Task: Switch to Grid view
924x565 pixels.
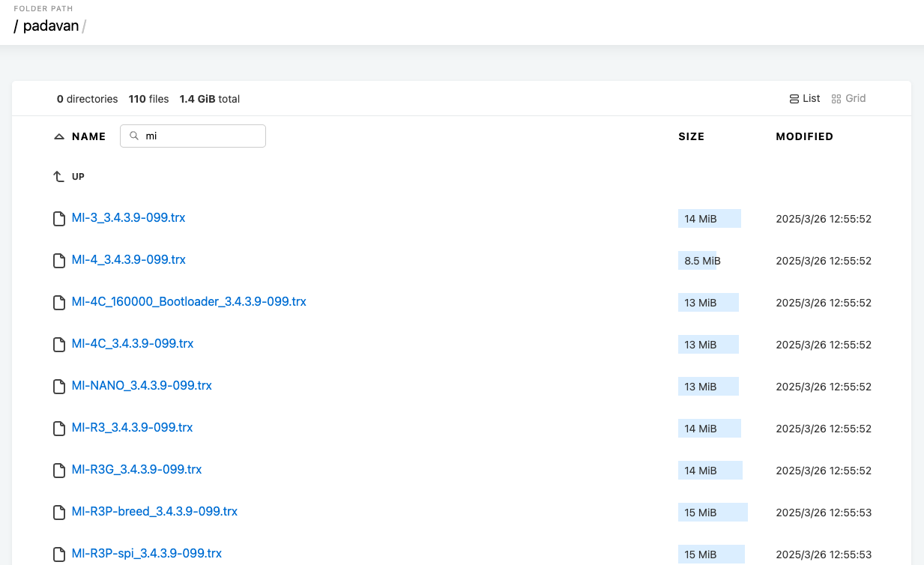Action: [x=848, y=99]
